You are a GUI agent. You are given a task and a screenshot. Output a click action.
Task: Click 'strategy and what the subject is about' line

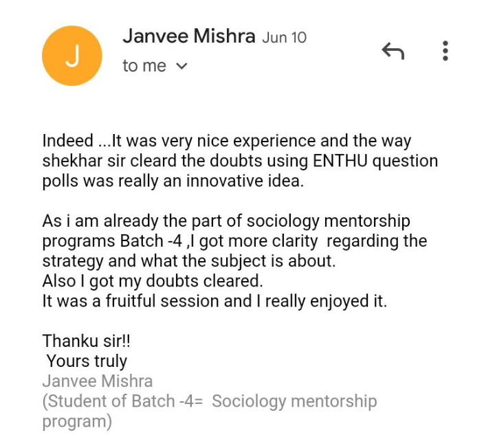coord(189,261)
